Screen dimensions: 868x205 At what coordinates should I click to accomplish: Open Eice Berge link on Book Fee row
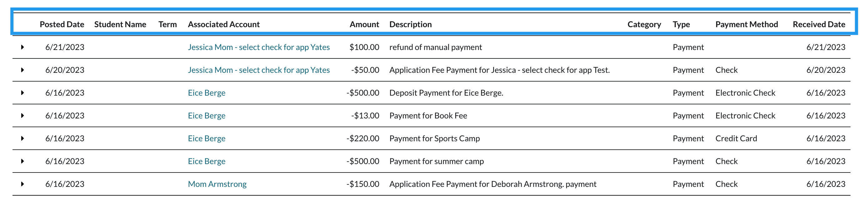(x=207, y=116)
